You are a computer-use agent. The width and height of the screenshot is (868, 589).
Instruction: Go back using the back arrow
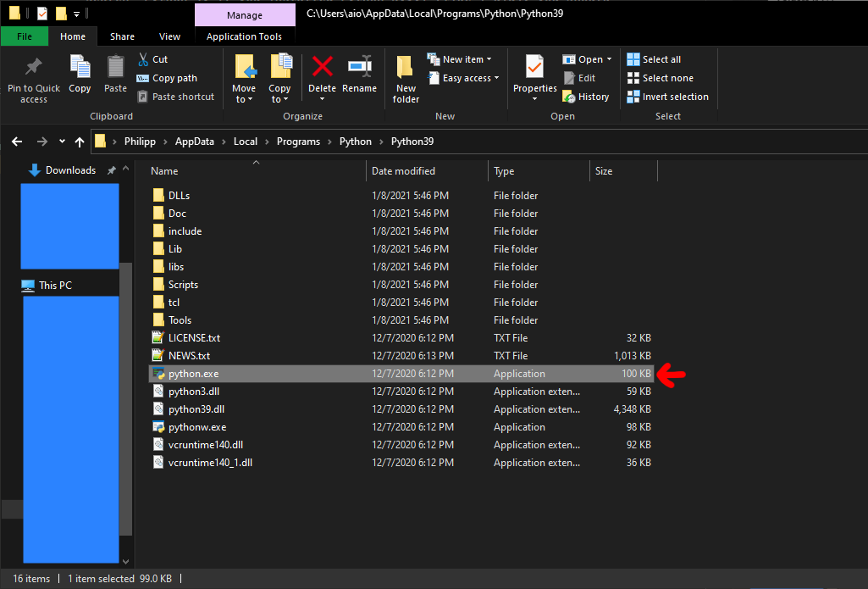17,142
